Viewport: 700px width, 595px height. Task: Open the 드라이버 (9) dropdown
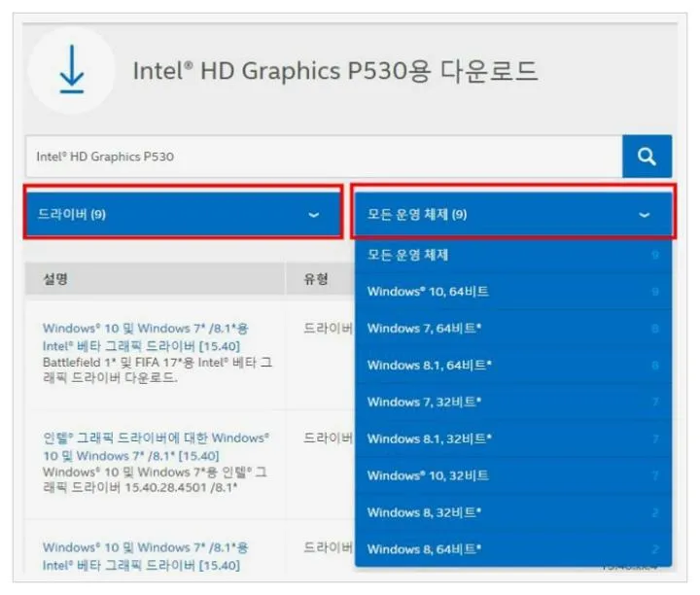coord(184,214)
